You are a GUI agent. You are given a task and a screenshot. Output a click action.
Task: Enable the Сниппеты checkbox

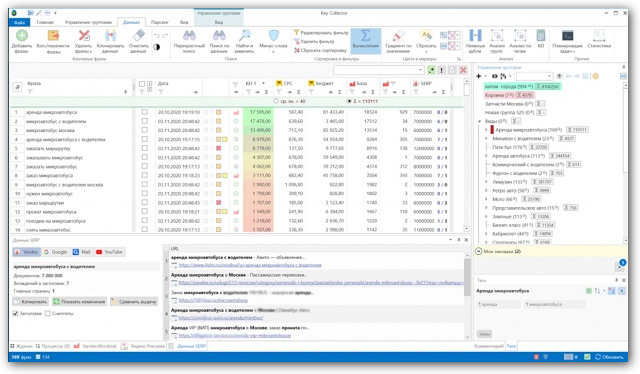click(48, 314)
